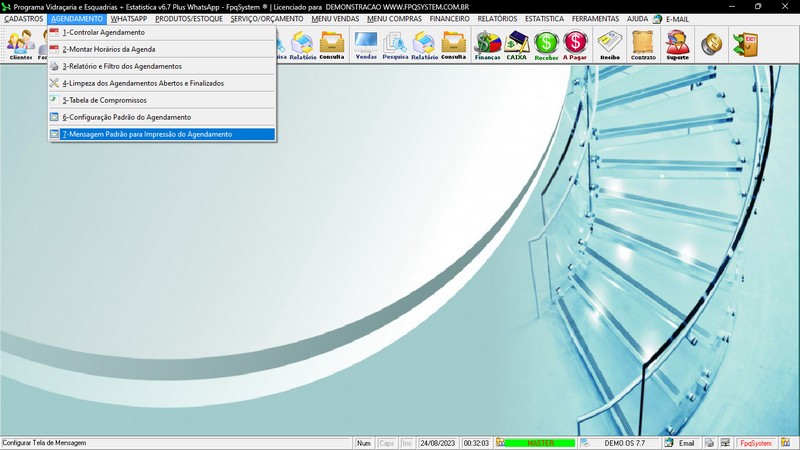Click the Email button in status bar
Image resolution: width=800 pixels, height=450 pixels.
click(679, 443)
